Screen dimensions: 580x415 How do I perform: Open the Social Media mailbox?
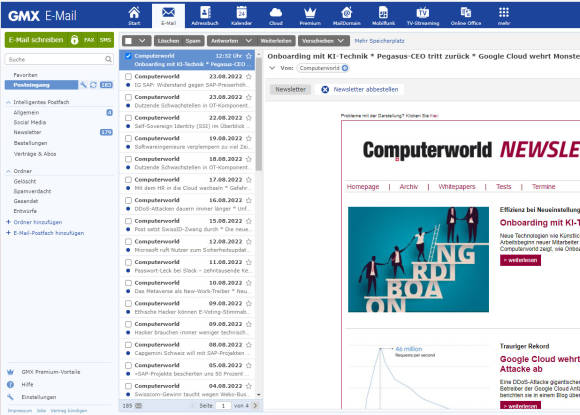pos(30,122)
